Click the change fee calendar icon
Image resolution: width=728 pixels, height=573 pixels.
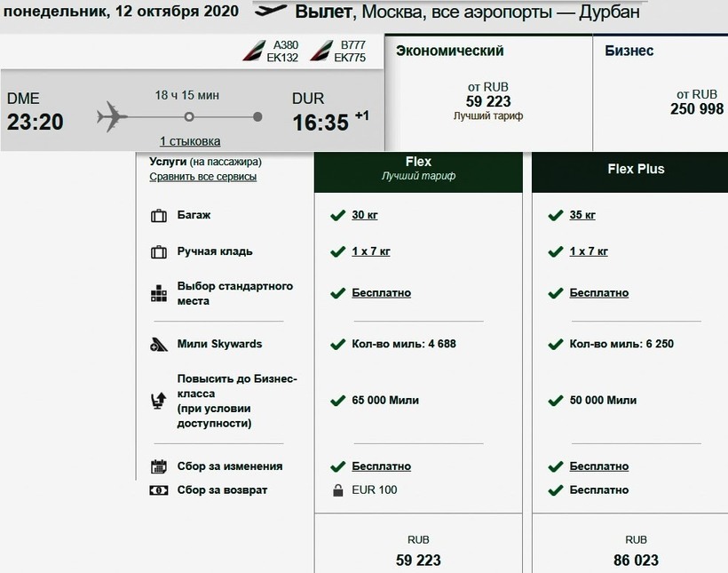coord(159,466)
